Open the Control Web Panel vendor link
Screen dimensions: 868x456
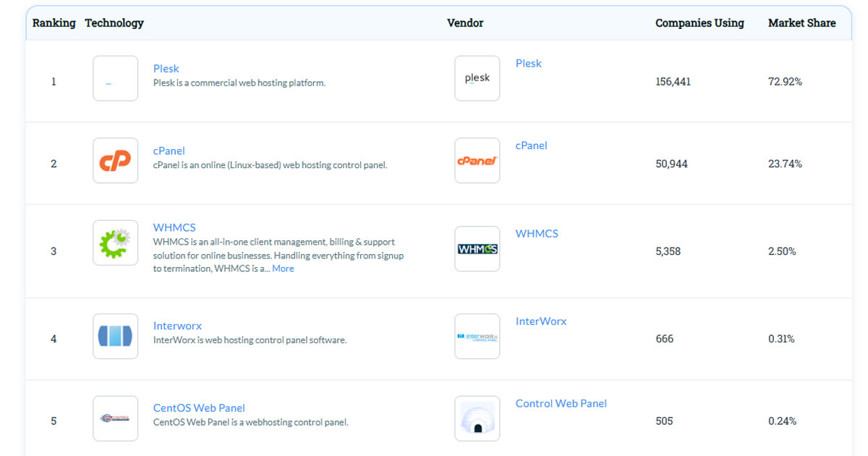[x=561, y=404]
